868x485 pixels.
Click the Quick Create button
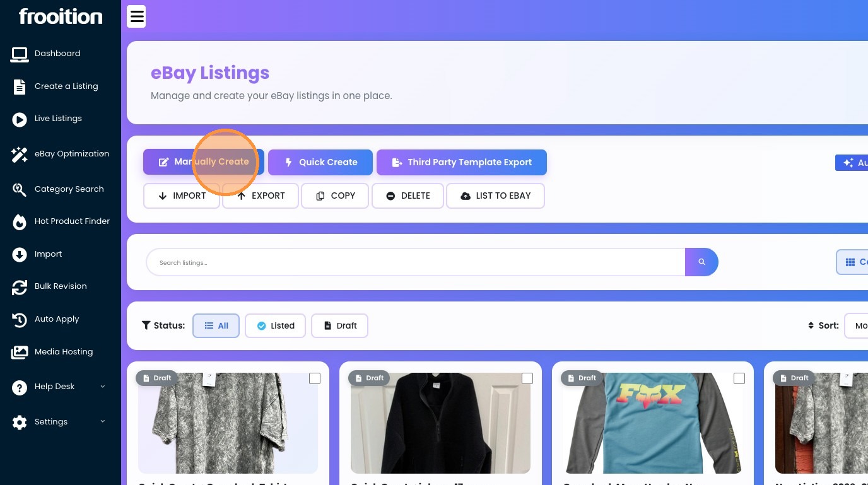(320, 162)
